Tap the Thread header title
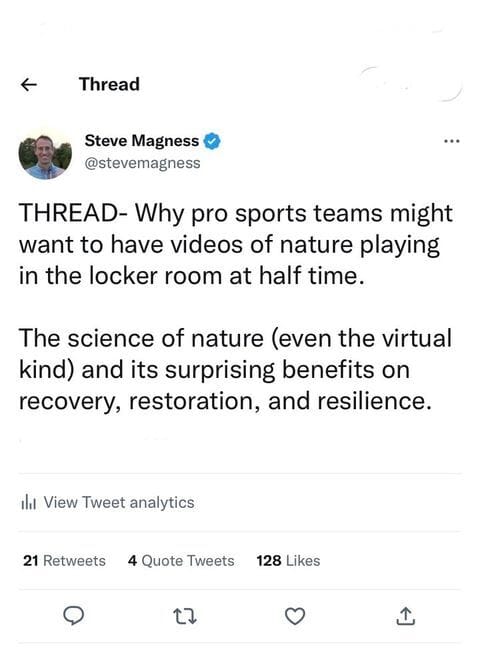This screenshot has height=648, width=480. click(x=109, y=84)
